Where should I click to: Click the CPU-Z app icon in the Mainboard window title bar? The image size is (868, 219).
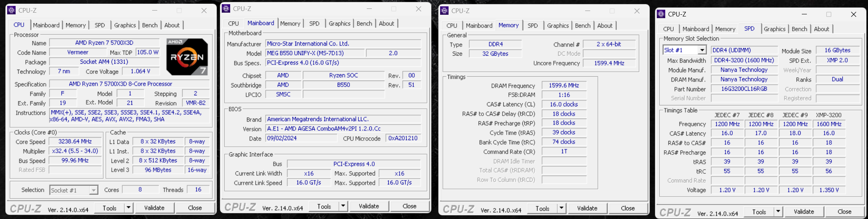[226, 8]
